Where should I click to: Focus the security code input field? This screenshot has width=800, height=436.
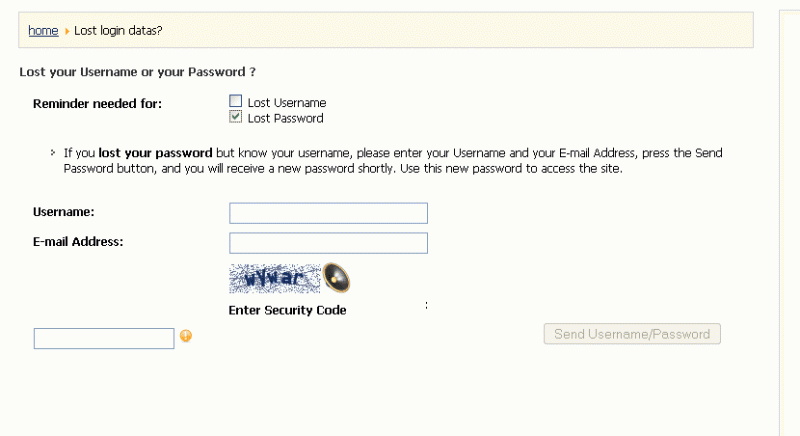(104, 339)
